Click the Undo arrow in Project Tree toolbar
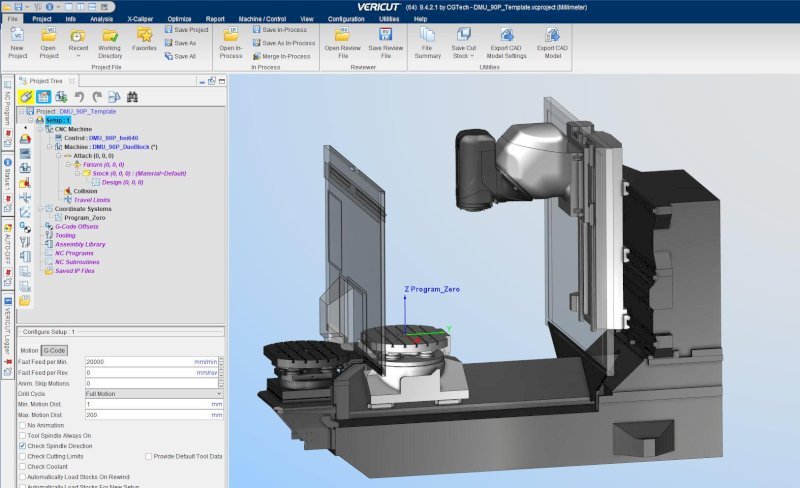 (79, 96)
